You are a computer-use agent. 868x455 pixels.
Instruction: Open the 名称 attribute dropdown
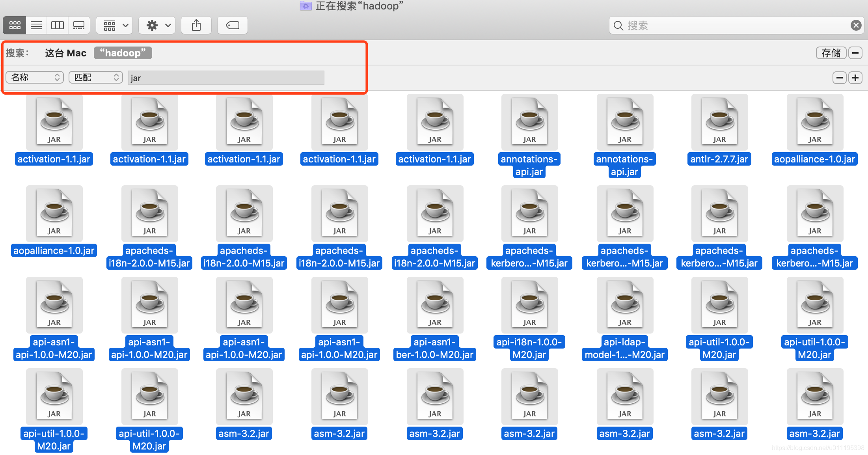tap(35, 77)
